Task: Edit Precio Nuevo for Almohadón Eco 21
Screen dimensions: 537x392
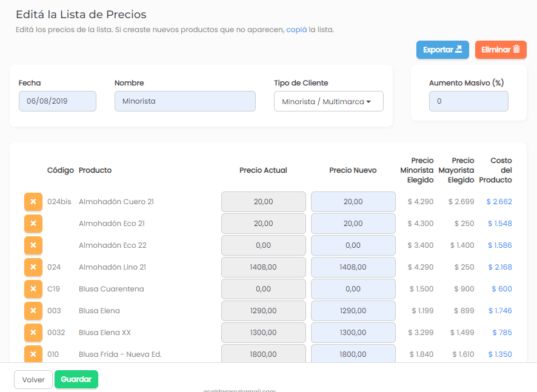Action: pyautogui.click(x=353, y=224)
